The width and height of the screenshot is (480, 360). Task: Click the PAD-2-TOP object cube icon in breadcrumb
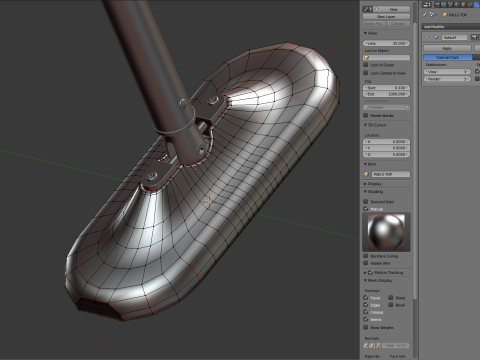[445, 15]
